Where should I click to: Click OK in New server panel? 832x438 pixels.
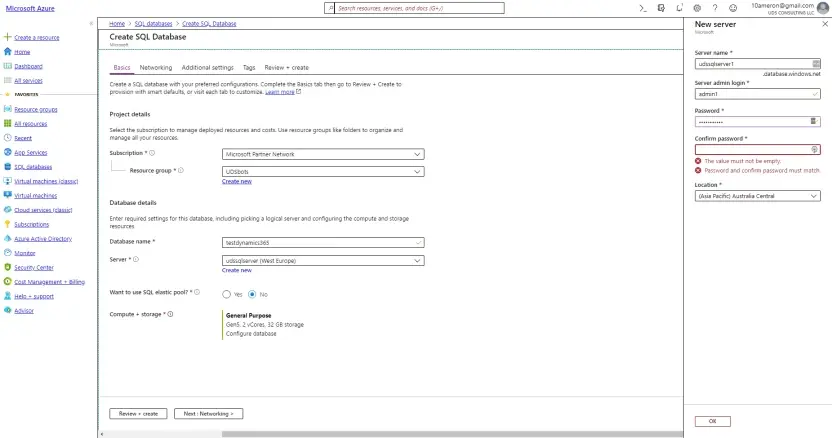713,421
